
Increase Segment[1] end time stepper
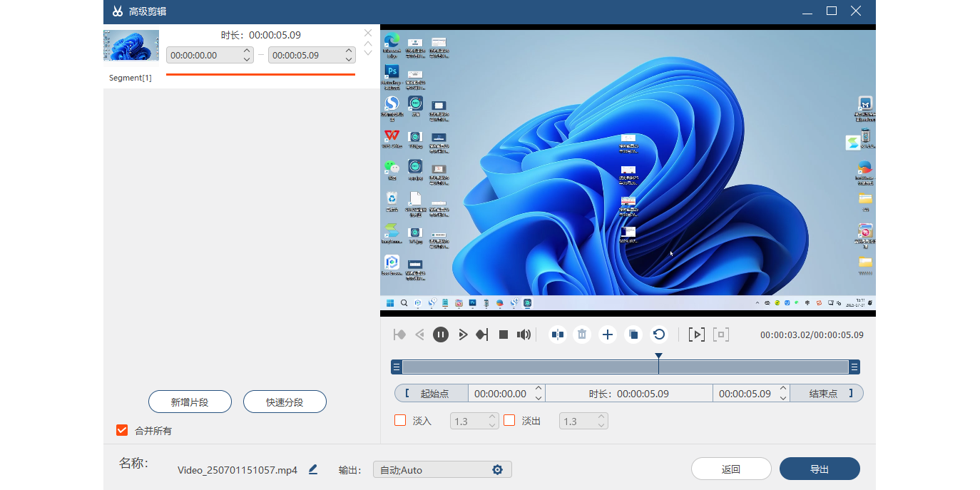[349, 51]
